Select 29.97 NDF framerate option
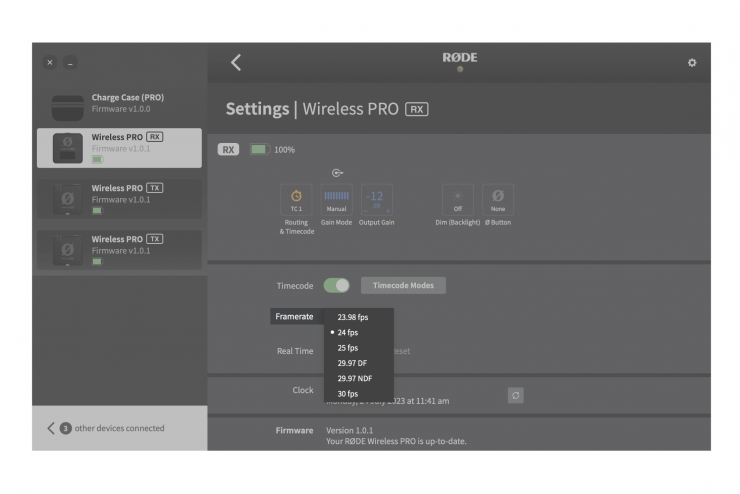Screen dimensions: 740x494 click(355, 379)
